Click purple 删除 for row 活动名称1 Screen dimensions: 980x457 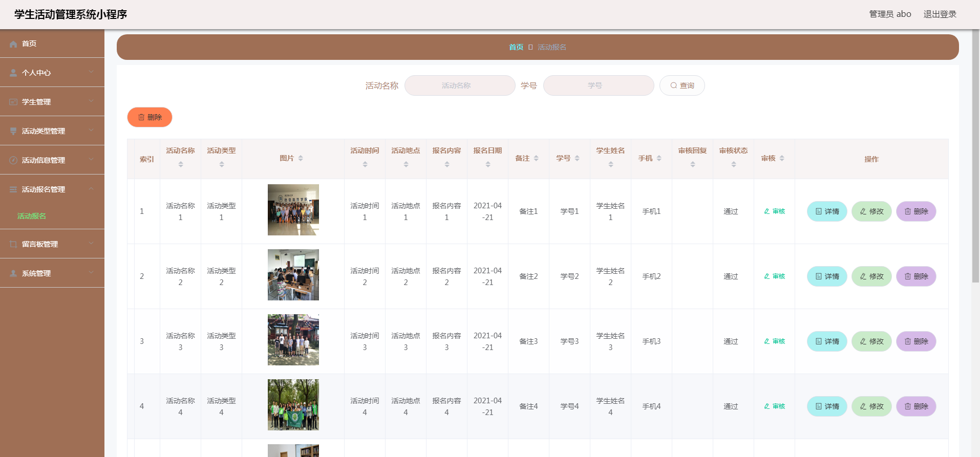click(916, 211)
